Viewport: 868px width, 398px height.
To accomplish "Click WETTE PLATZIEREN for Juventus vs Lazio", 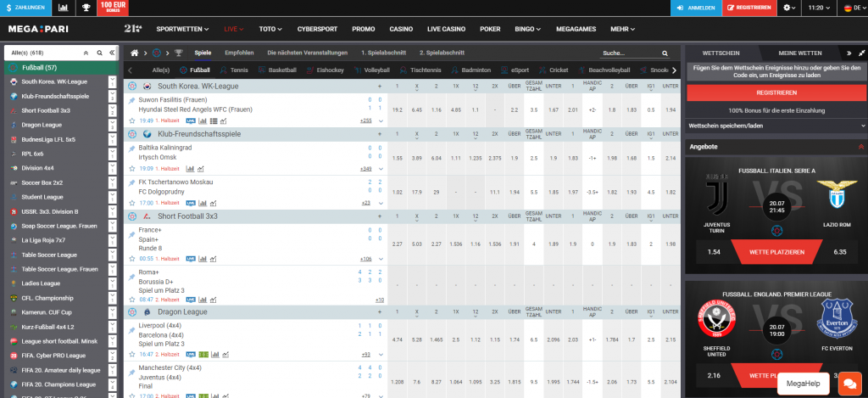I will point(776,252).
